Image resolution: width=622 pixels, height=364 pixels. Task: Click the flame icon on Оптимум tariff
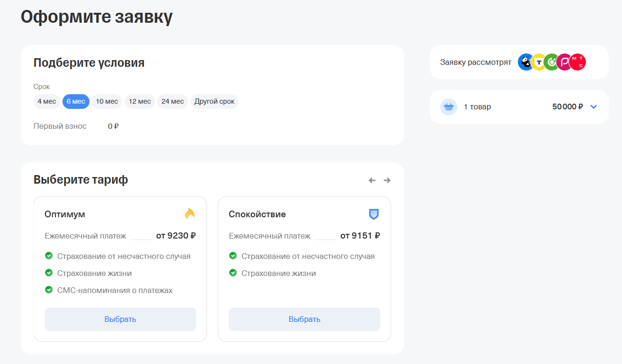coord(190,214)
